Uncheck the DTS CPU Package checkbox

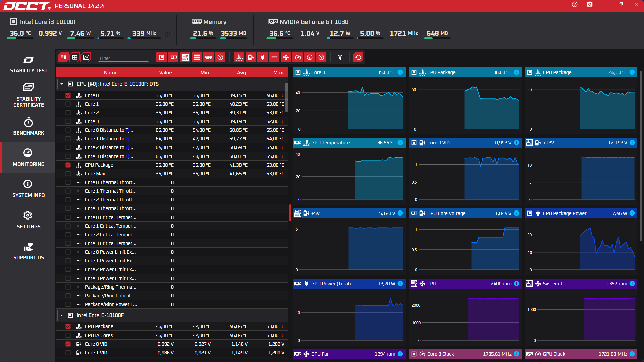click(x=68, y=165)
